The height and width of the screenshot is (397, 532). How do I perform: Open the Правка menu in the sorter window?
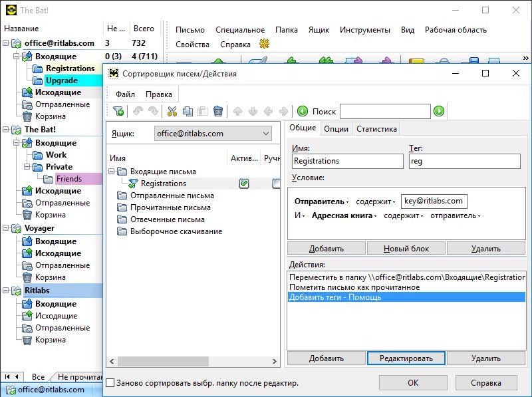159,94
